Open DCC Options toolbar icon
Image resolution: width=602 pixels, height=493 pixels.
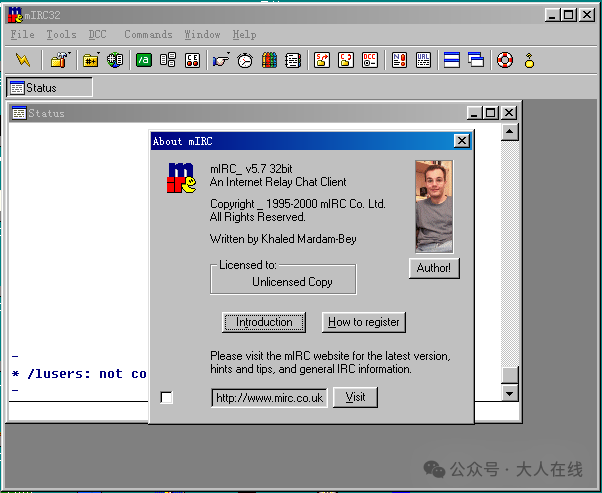pos(370,60)
